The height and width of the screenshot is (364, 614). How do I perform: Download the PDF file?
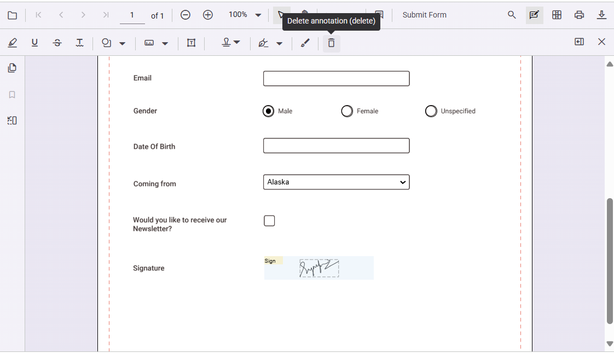tap(601, 15)
